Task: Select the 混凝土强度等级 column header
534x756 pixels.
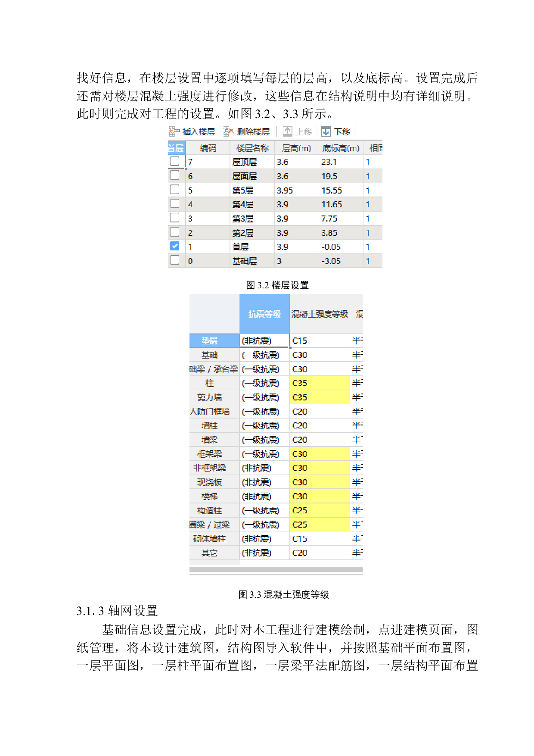Action: tap(320, 314)
